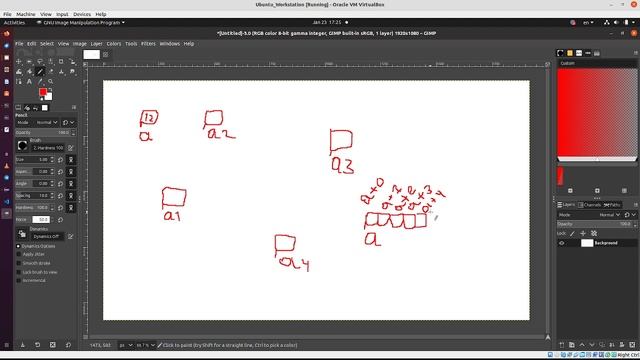
Task: Open the Colors menu
Action: point(113,44)
